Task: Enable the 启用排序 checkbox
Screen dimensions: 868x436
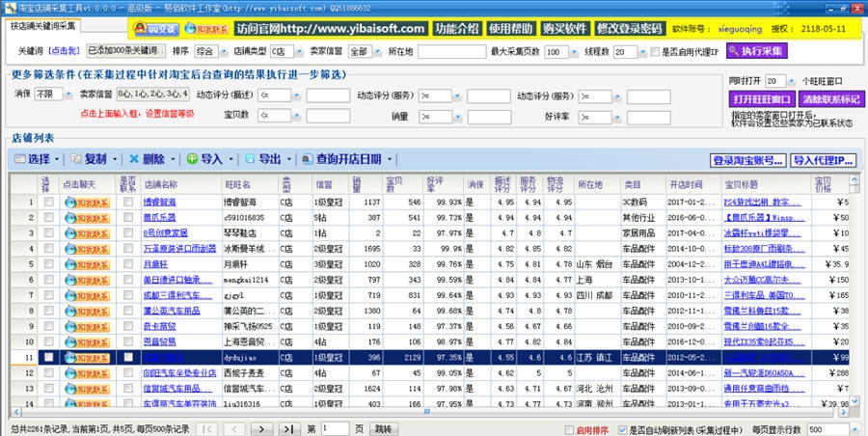Action: click(568, 430)
